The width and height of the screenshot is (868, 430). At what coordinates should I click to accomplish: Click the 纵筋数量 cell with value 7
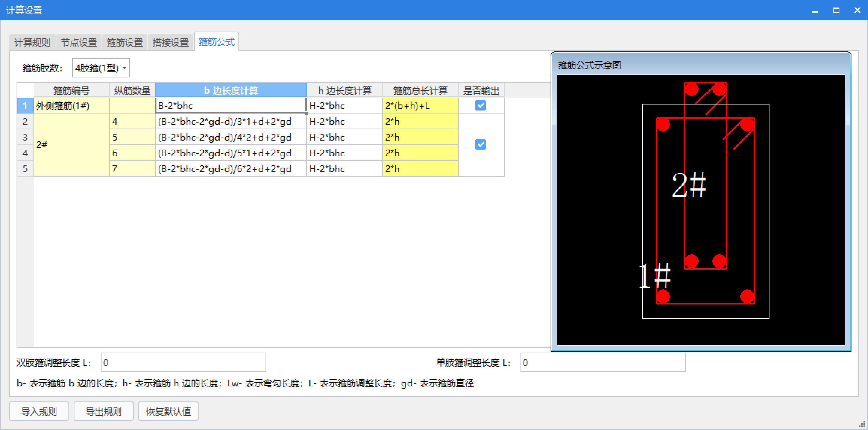click(132, 168)
